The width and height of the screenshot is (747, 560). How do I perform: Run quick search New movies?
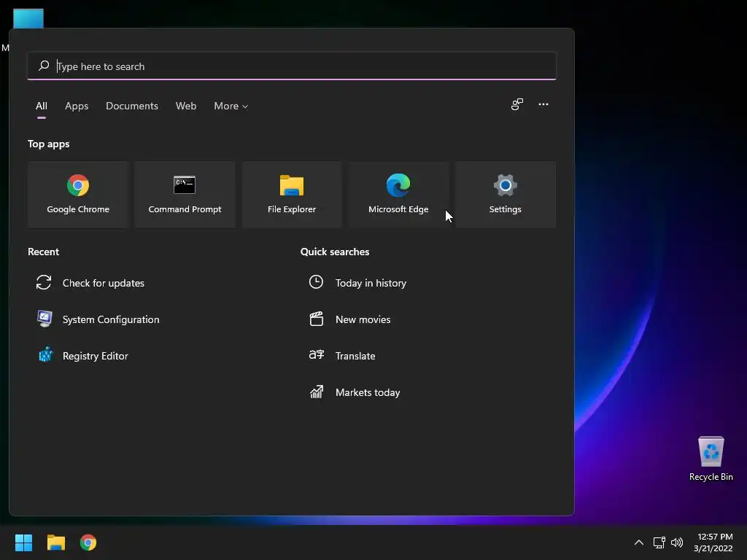[x=349, y=319]
